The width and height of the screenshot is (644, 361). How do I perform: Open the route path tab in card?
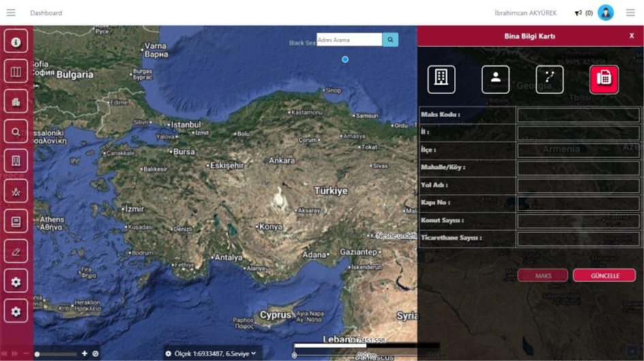(549, 79)
